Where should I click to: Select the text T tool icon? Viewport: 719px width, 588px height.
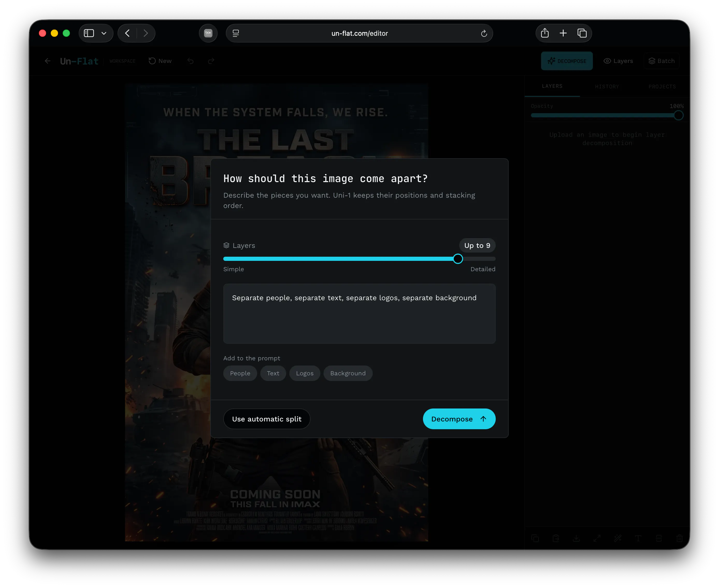point(638,538)
